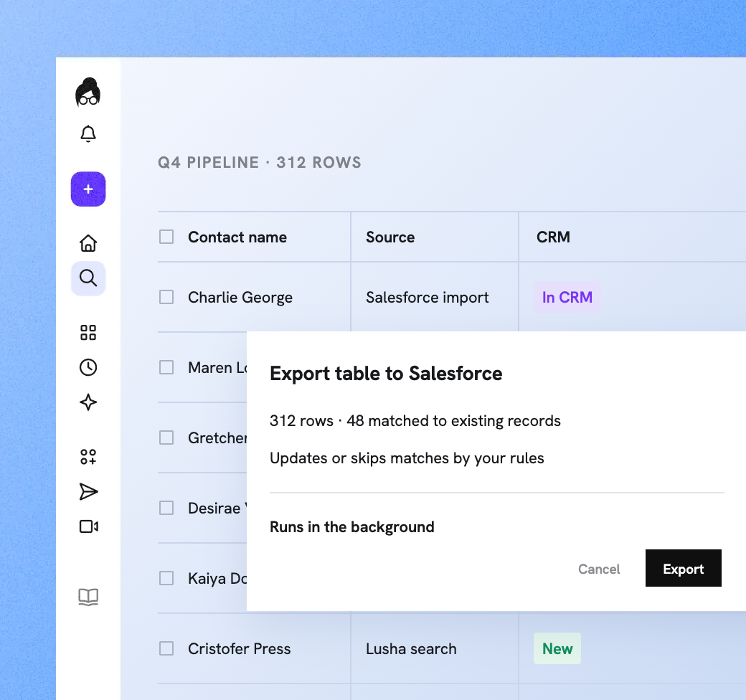Click the paper plane send icon
746x700 pixels.
coord(88,492)
